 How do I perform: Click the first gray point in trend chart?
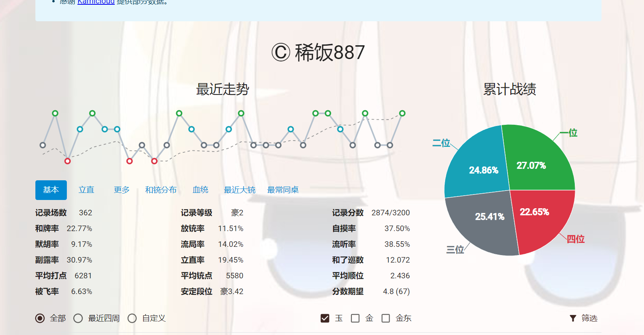43,145
